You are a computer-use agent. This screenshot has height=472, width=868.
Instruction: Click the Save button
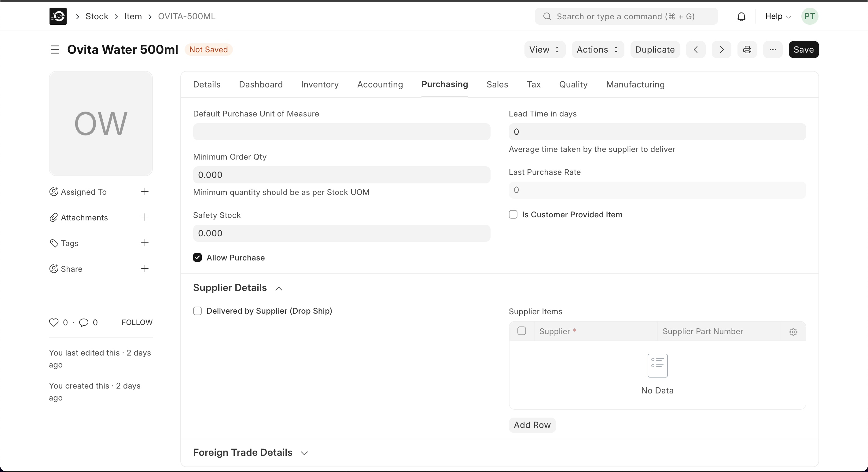(x=804, y=50)
